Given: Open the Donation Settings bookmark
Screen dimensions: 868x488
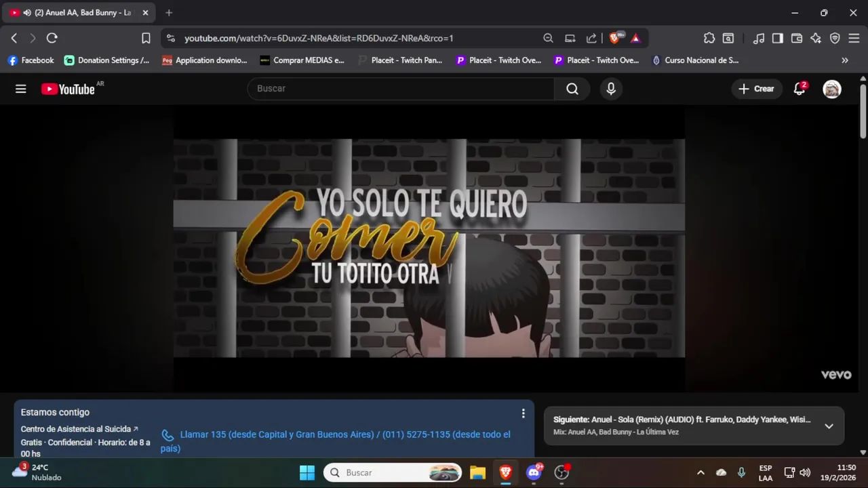Looking at the screenshot, I should 106,60.
